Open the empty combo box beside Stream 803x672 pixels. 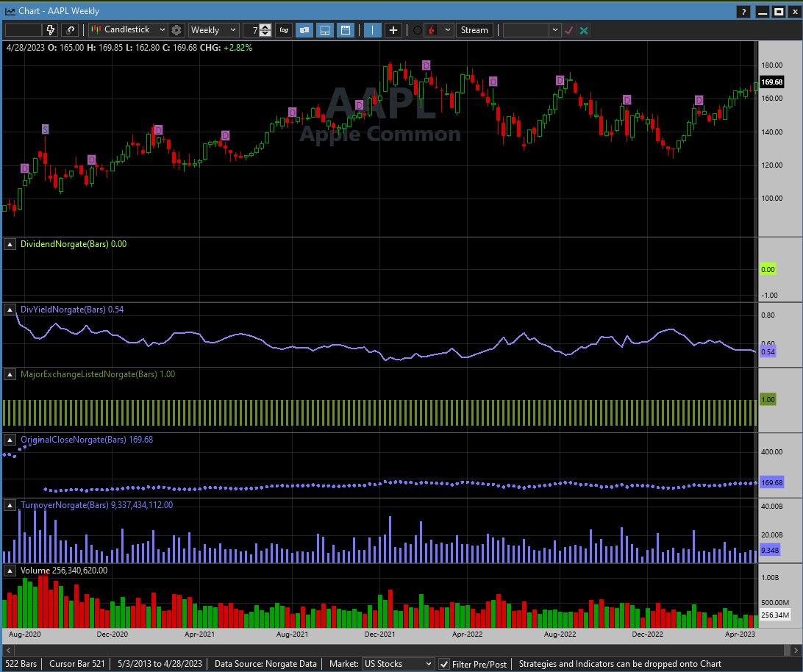tap(532, 30)
